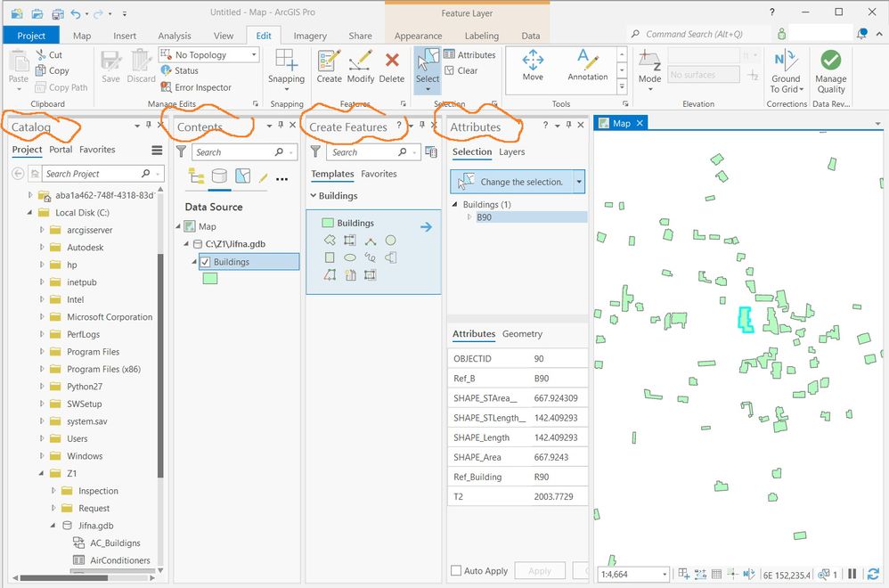
Task: Uncheck the Buildings layer visibility checkbox
Action: pyautogui.click(x=205, y=262)
